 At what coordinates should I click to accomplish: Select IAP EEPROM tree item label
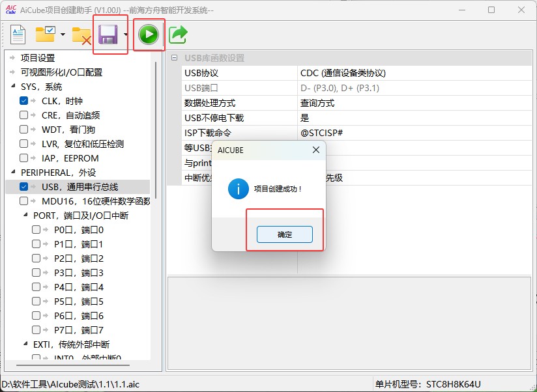pyautogui.click(x=70, y=158)
